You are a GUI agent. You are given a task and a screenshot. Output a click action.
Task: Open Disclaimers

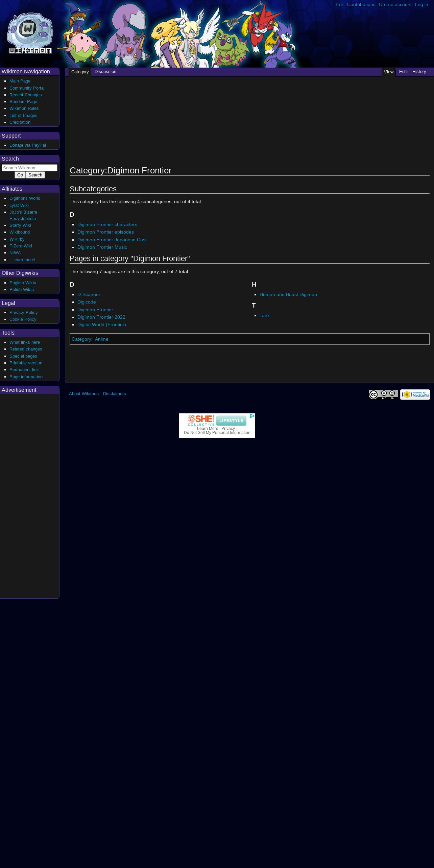coord(115,394)
